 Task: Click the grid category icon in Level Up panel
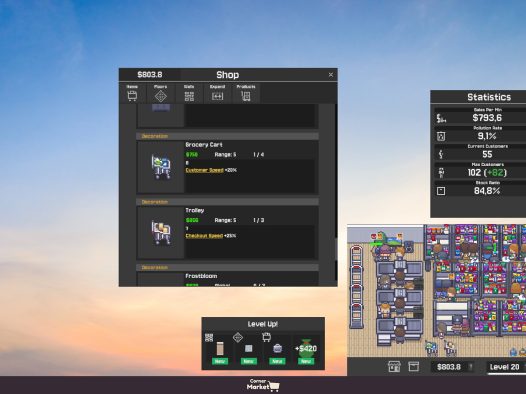[209, 338]
